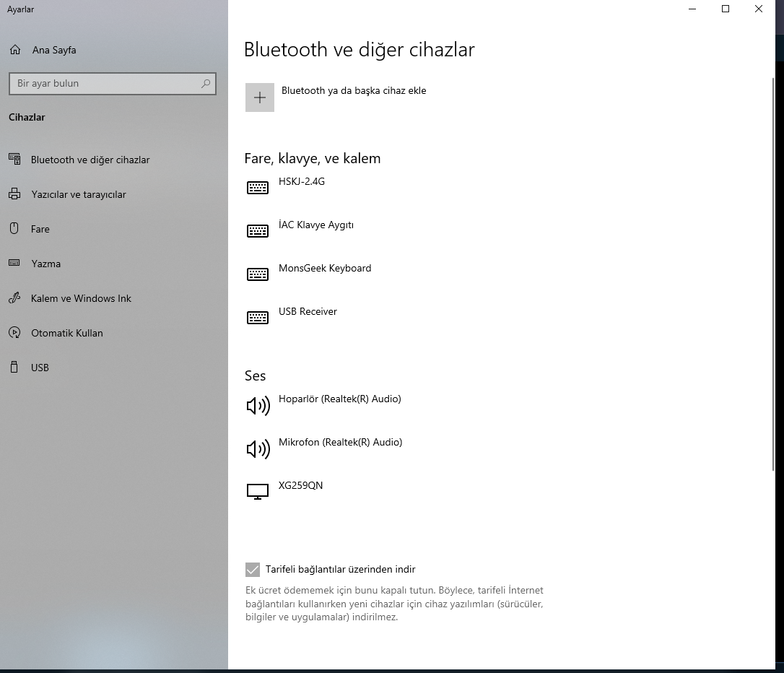
Task: Click speaker icon of Mikrofon device
Action: click(x=258, y=449)
